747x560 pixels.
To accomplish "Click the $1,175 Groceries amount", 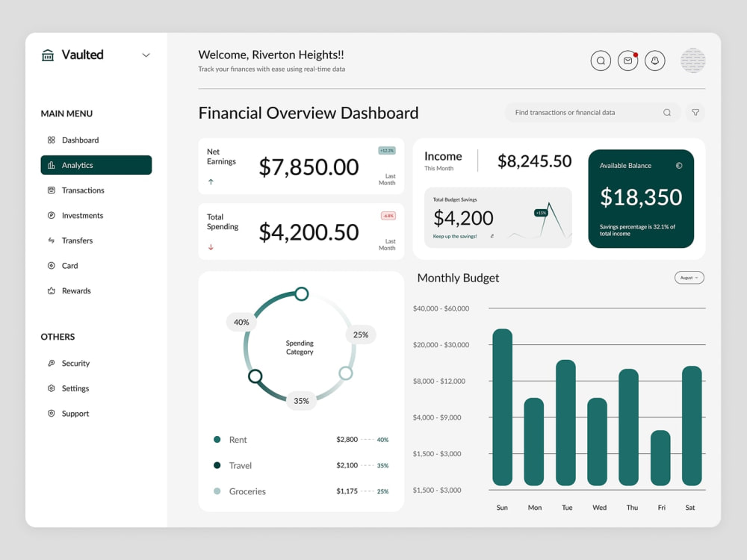I will coord(347,491).
